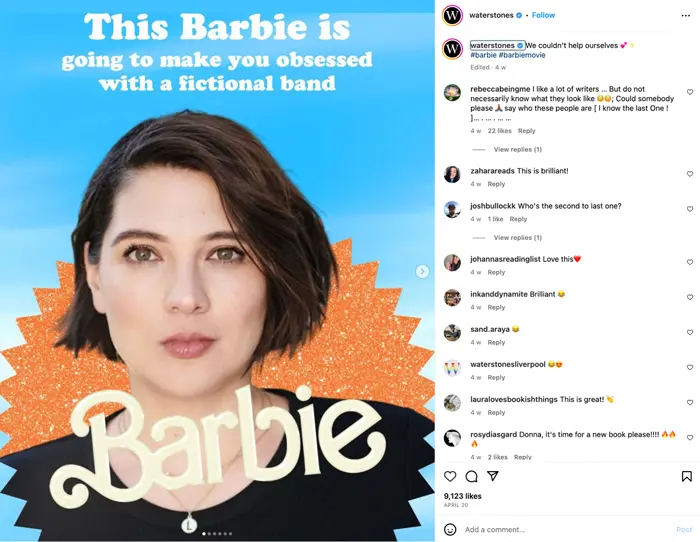Click the Add a comment field

pos(567,529)
